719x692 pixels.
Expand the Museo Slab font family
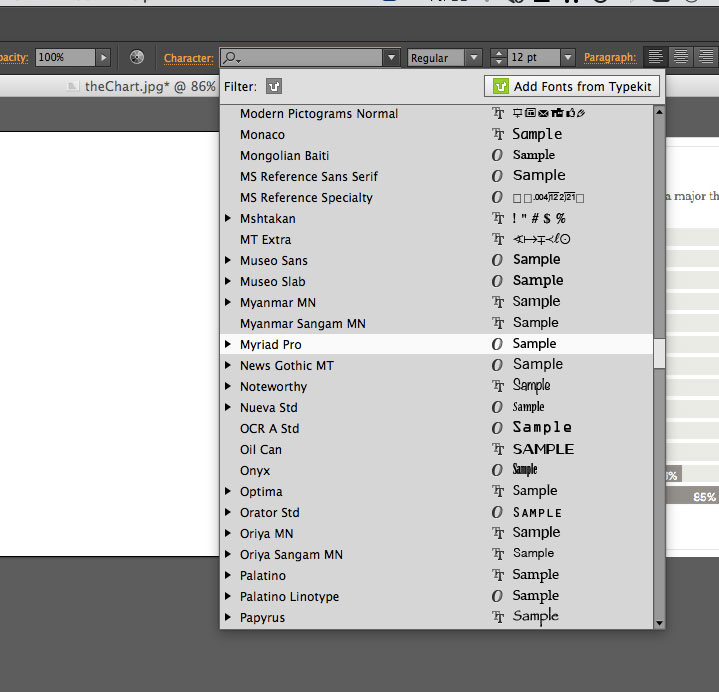[x=228, y=281]
